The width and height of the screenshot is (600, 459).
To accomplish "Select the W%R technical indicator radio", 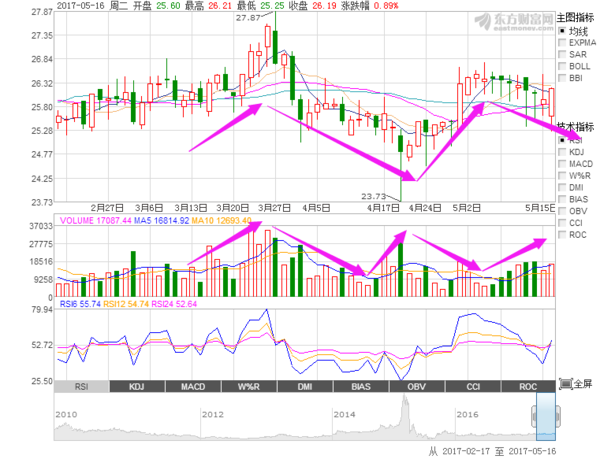I will click(x=562, y=176).
